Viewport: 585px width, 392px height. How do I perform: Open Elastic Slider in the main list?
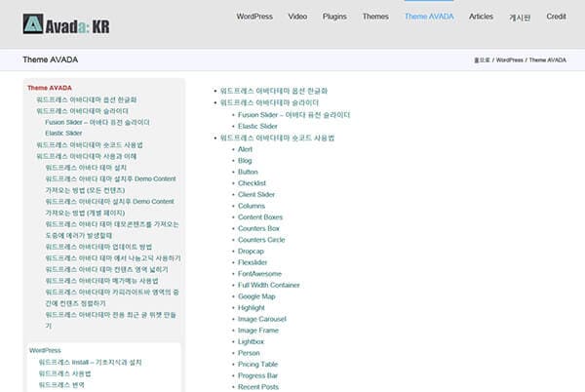click(257, 126)
